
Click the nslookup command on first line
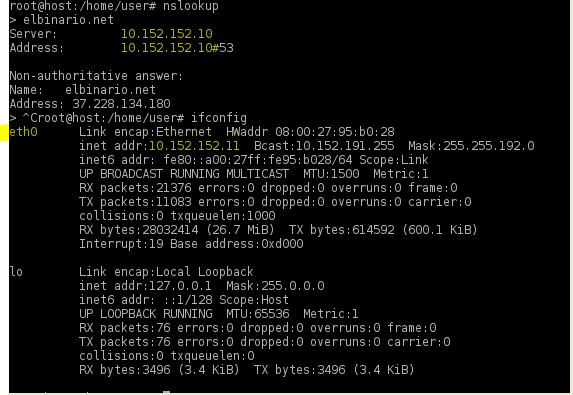click(x=191, y=6)
